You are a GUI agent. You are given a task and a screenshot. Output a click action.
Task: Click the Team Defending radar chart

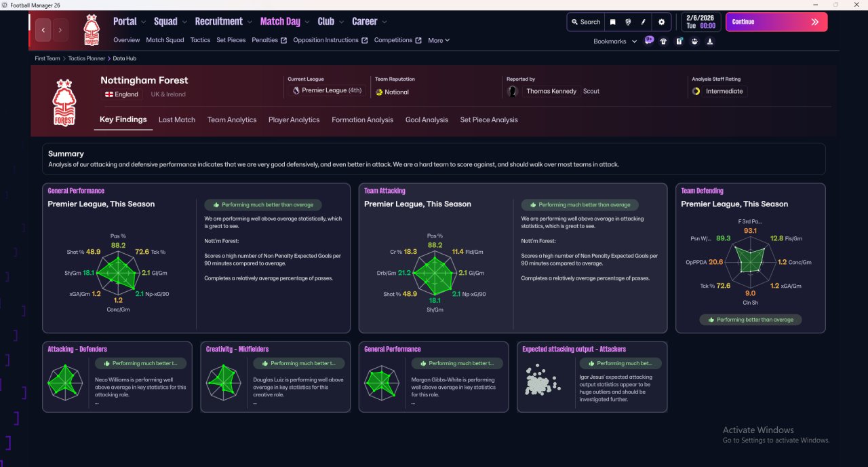coord(750,261)
